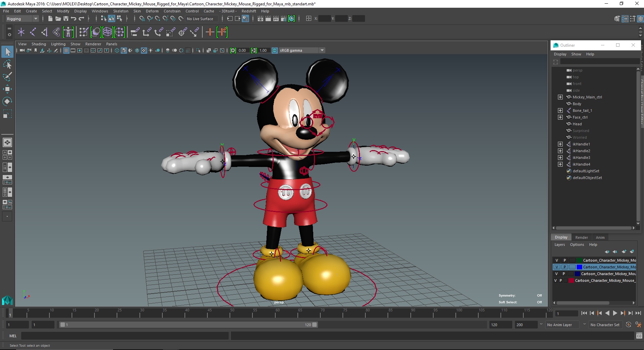Click the range slider bar handle
The image size is (644, 350).
188,325
